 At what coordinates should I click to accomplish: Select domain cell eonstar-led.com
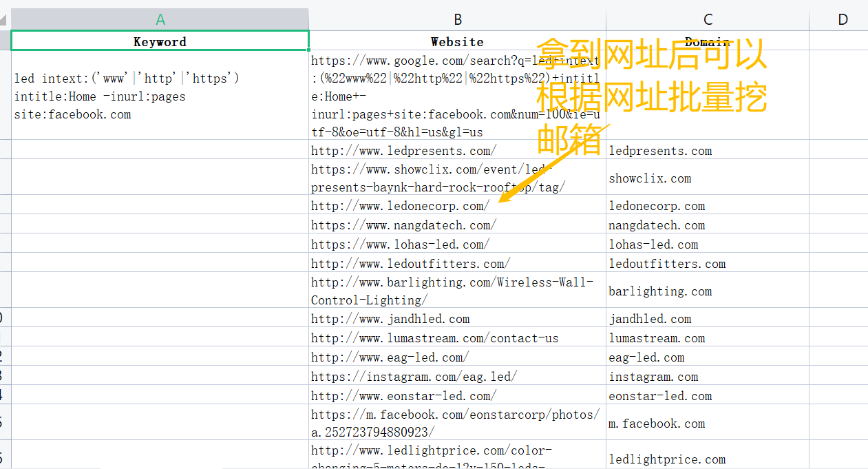coord(708,395)
